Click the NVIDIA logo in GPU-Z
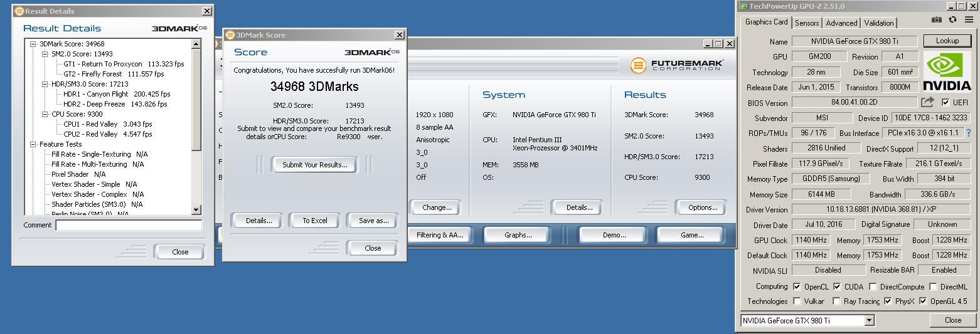Screen dimensions: 980x334 coord(947,71)
